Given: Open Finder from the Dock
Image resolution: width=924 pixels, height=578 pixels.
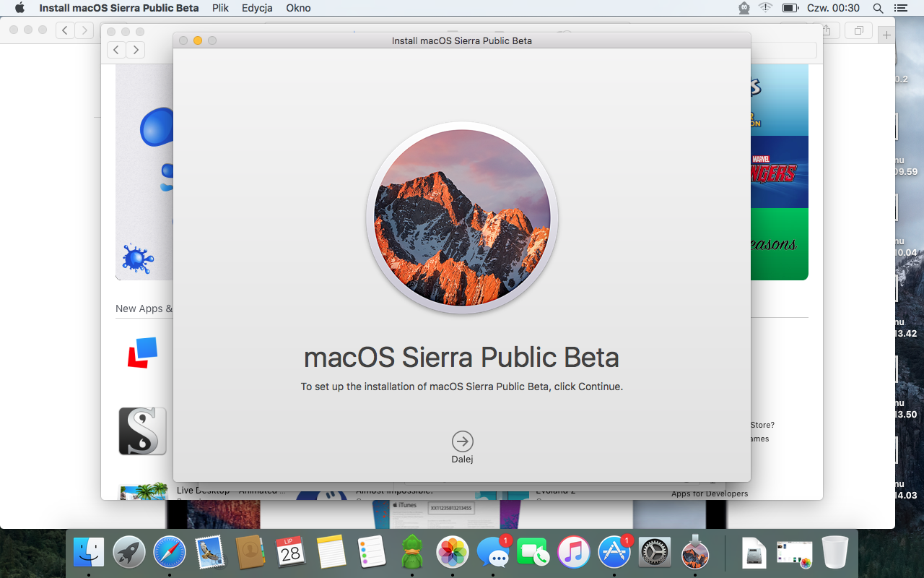Looking at the screenshot, I should 89,553.
